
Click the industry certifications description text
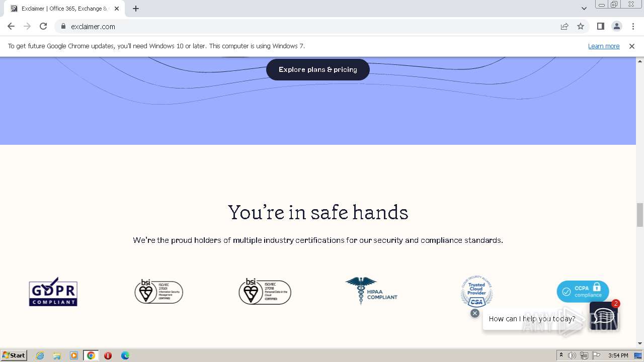point(318,240)
